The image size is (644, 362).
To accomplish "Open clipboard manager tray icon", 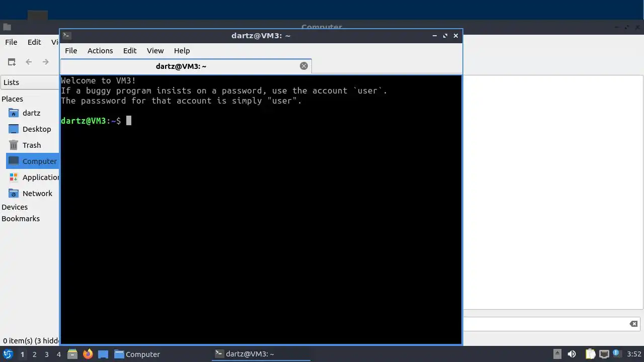I will click(590, 354).
